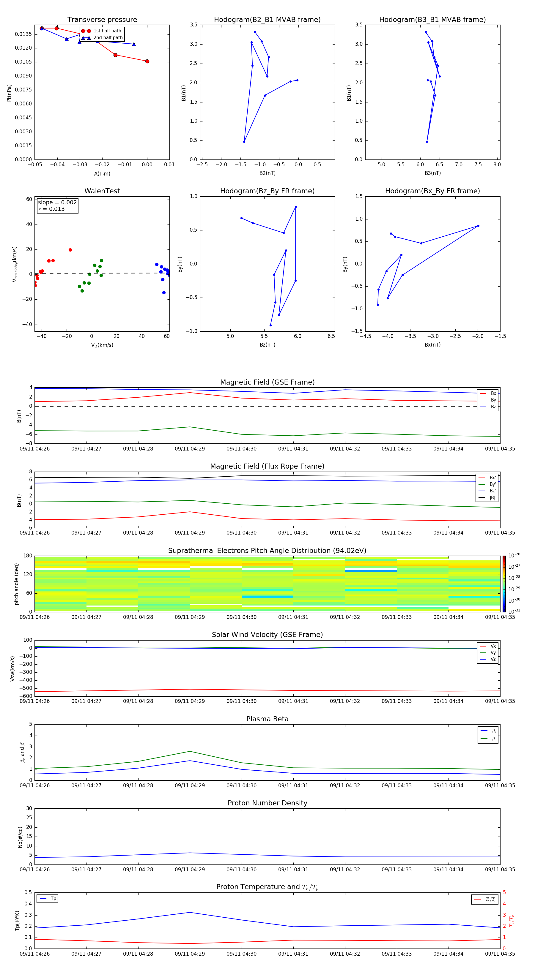The height and width of the screenshot is (980, 535).
Task: Click the 'Plasma Beta' panel title
Action: (267, 719)
